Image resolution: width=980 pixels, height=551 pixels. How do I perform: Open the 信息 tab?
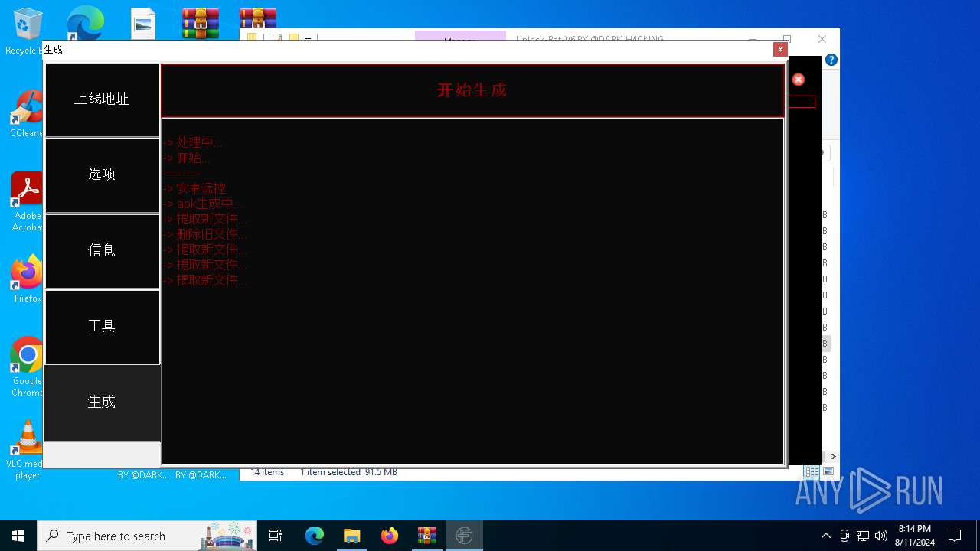click(103, 250)
